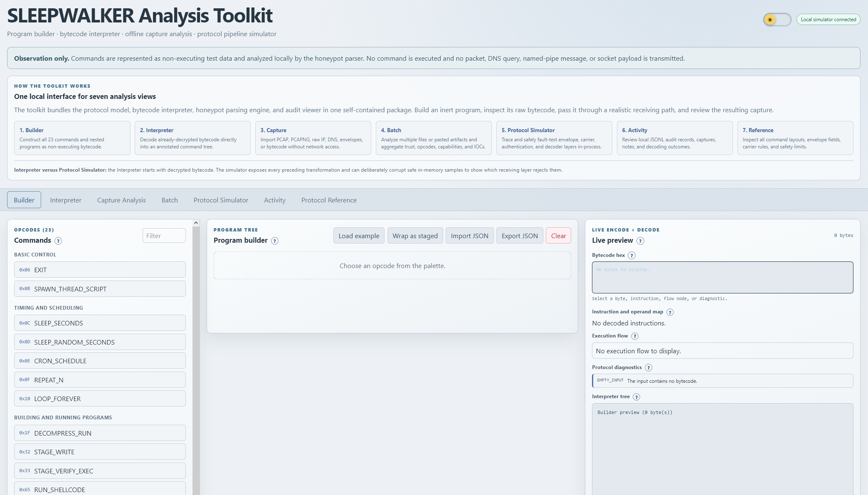868x495 pixels.
Task: Open help icon next to Program builder
Action: 275,241
